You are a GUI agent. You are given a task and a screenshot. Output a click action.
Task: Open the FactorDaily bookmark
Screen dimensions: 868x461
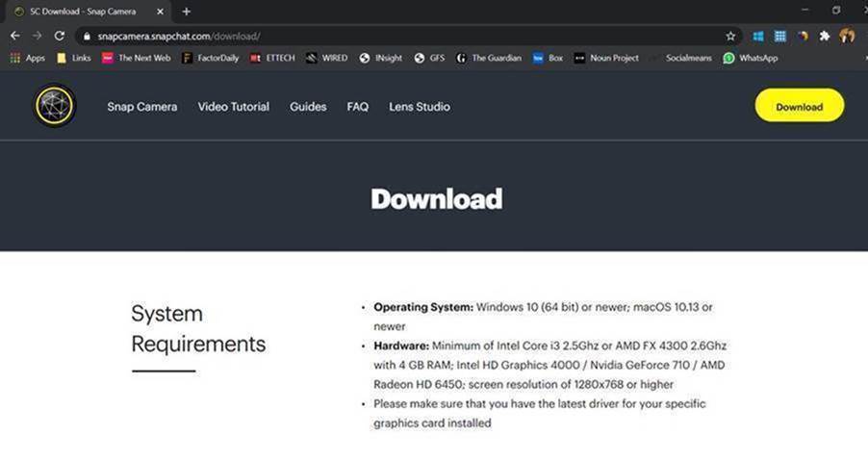click(x=211, y=58)
